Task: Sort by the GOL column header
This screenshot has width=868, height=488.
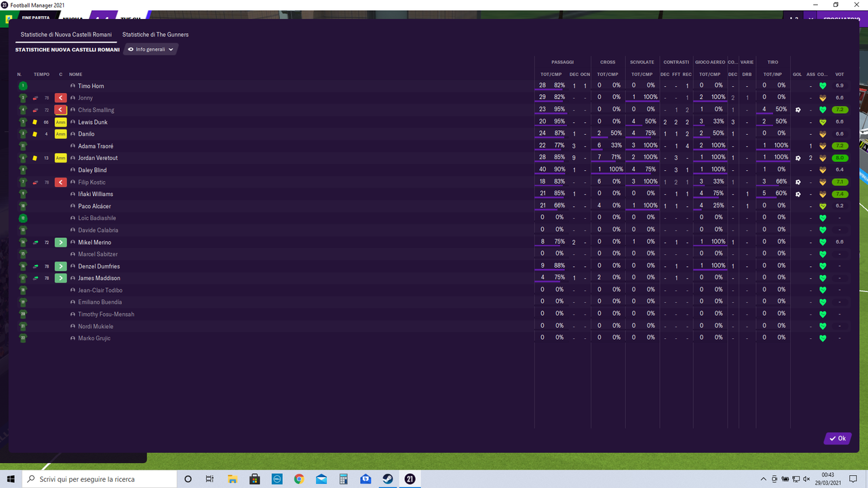Action: pyautogui.click(x=797, y=74)
